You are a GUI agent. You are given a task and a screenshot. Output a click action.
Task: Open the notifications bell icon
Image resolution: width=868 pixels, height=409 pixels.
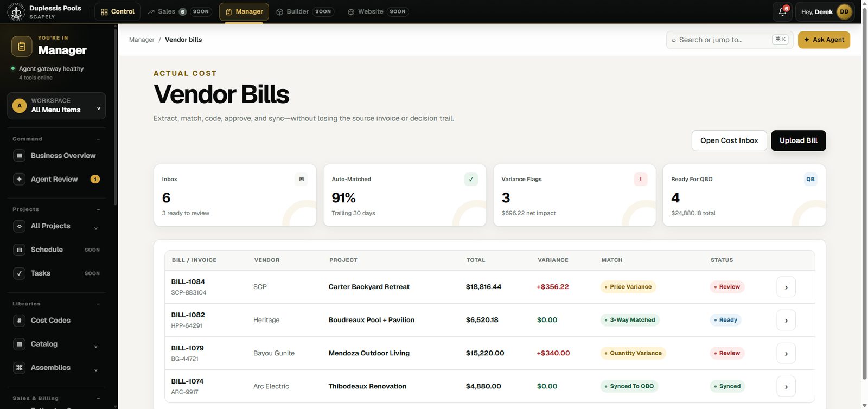click(782, 11)
